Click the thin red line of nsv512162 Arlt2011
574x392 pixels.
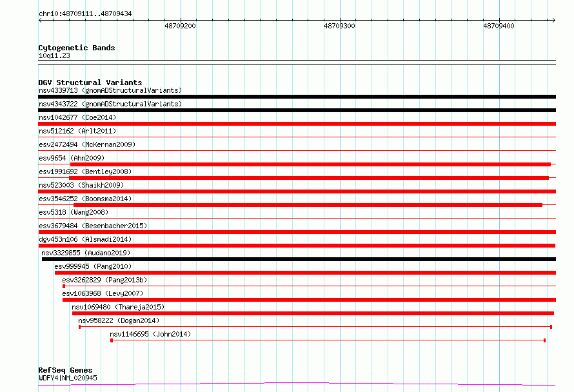[x=297, y=137]
